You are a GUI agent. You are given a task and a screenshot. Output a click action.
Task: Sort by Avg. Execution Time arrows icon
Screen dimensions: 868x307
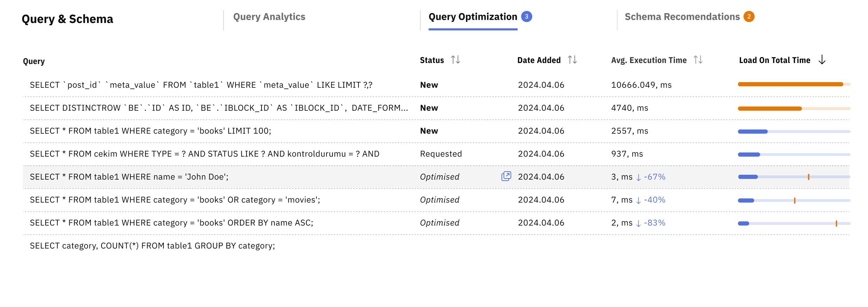(698, 60)
